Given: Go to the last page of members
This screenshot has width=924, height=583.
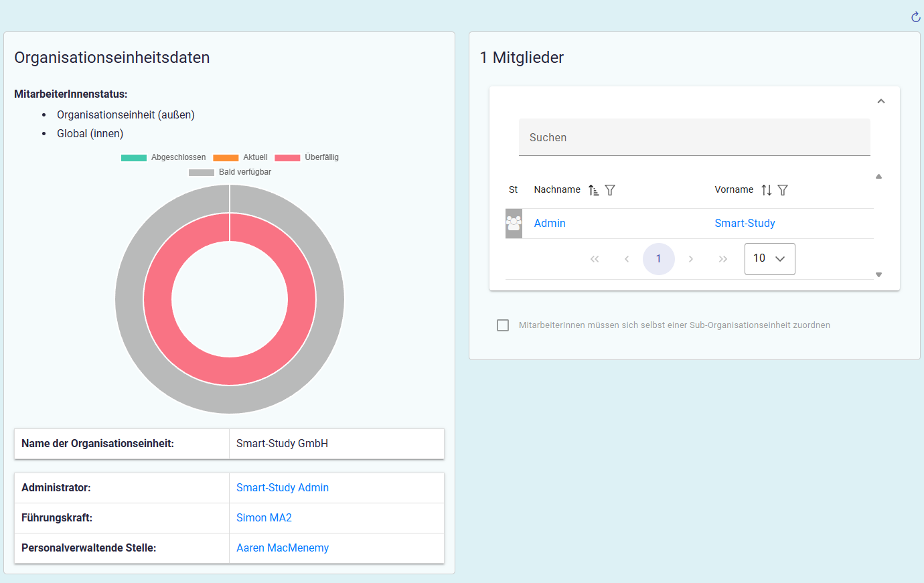Looking at the screenshot, I should tap(723, 259).
